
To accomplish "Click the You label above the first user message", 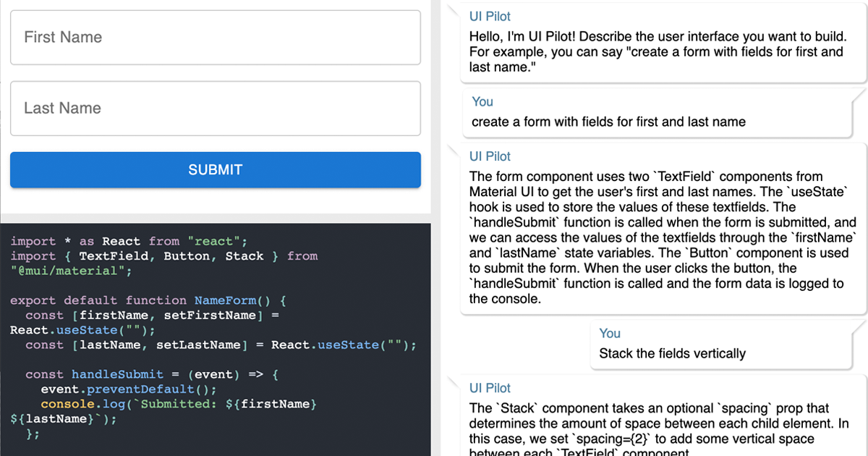I will 482,102.
